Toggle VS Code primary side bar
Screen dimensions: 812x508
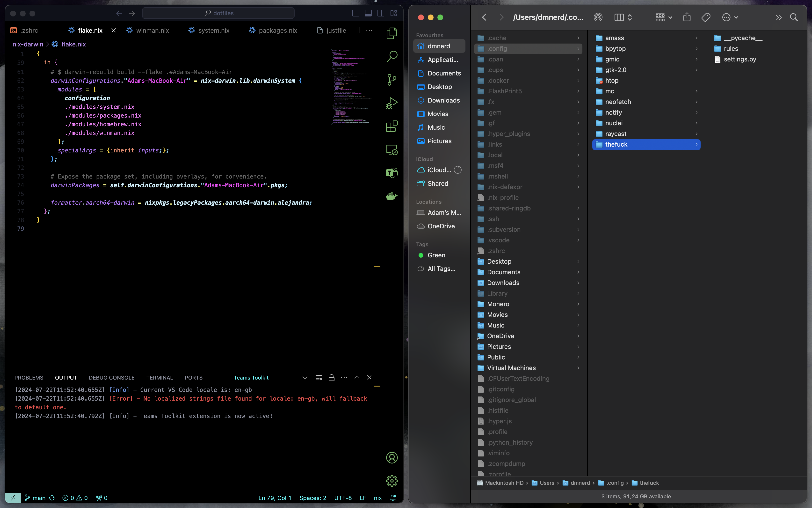[356, 13]
